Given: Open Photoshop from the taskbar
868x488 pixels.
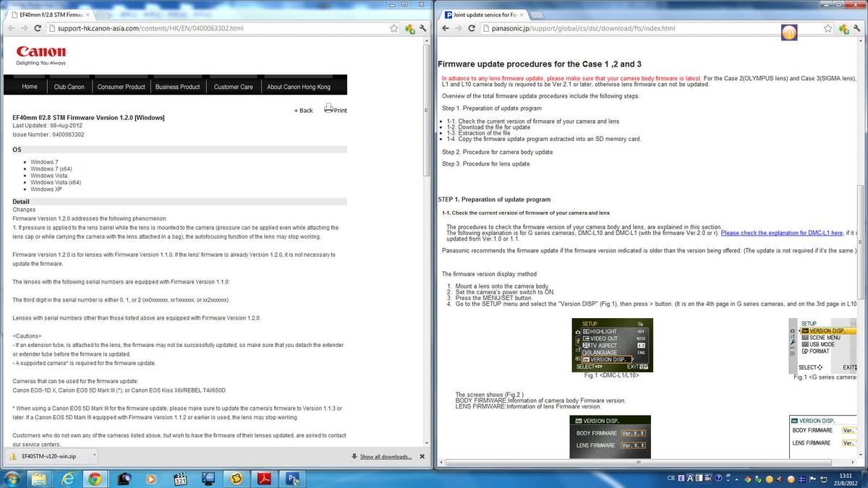Looking at the screenshot, I should tap(293, 479).
